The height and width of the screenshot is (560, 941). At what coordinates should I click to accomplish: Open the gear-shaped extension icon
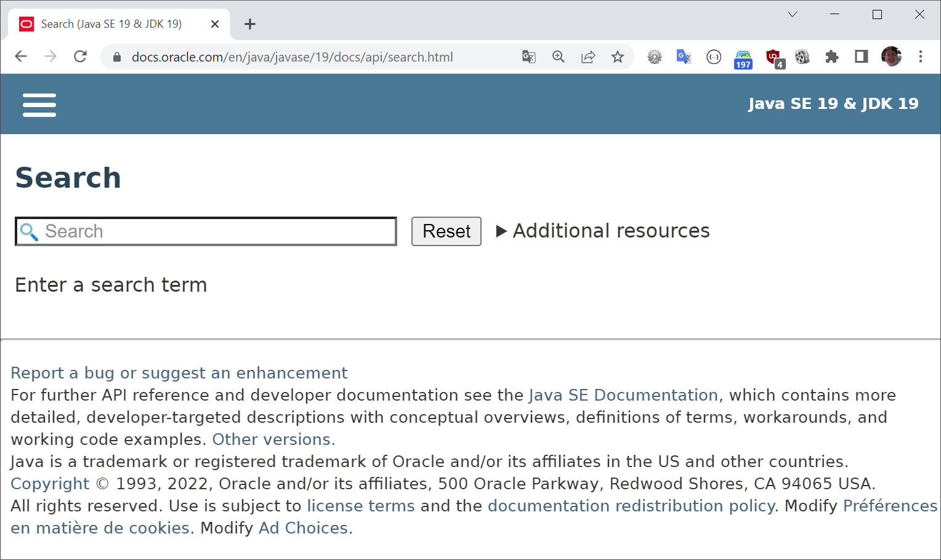[655, 57]
